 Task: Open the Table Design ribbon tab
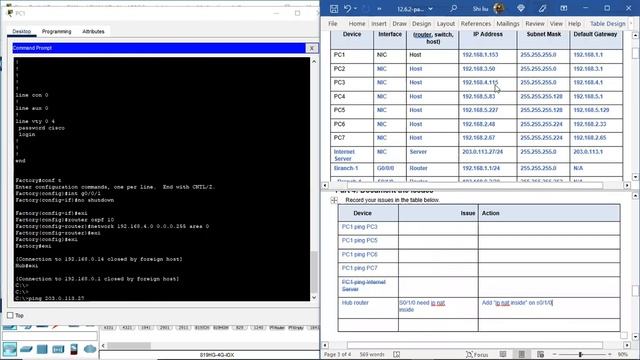tap(607, 24)
